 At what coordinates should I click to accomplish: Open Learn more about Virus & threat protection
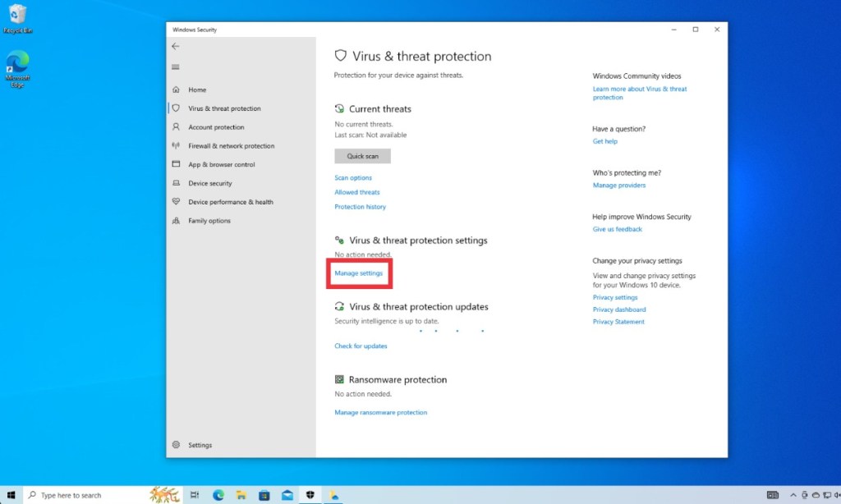pos(639,94)
